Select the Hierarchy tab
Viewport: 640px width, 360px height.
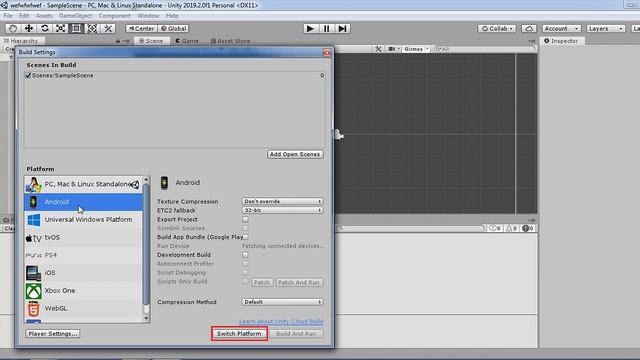click(20, 41)
